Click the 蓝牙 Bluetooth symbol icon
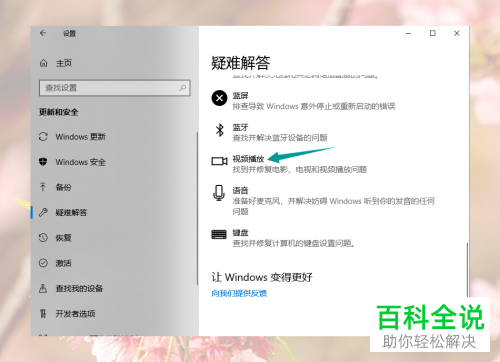This screenshot has width=500, height=362. point(219,130)
